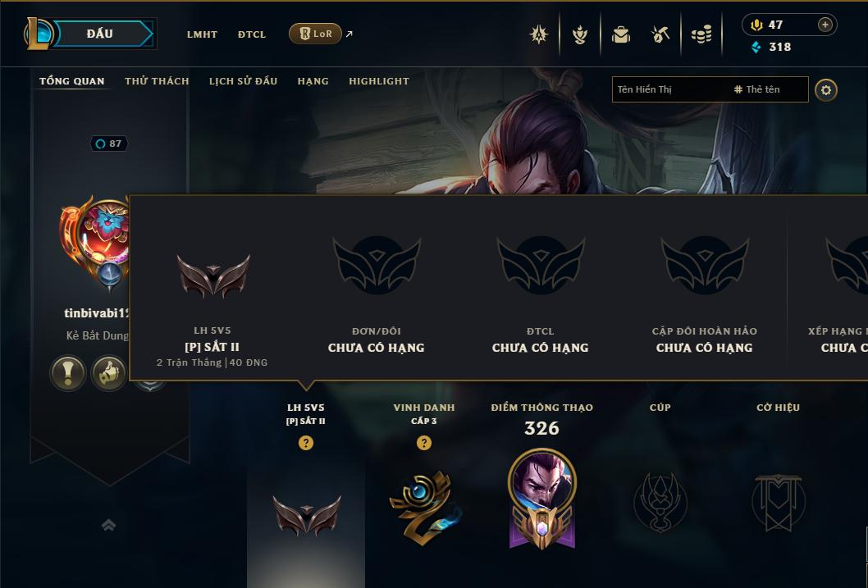Click the plus button to buy RP

825,25
